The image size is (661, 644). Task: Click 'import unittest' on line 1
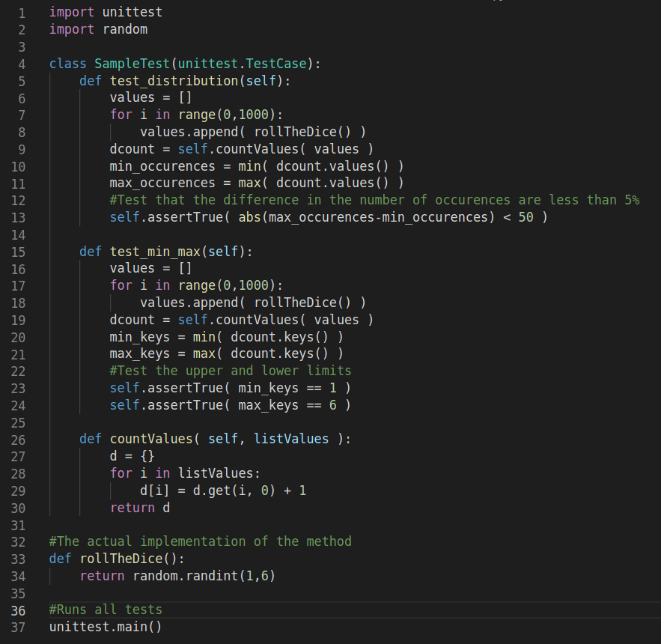click(106, 12)
